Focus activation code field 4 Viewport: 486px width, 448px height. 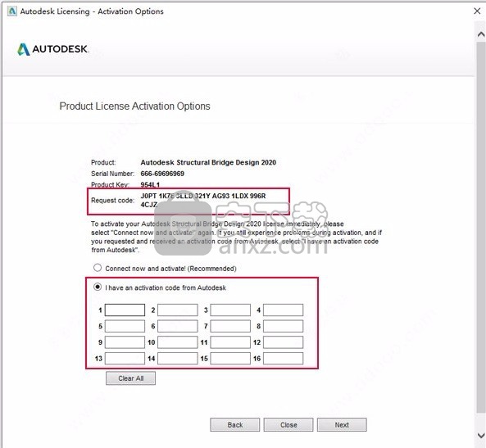284,310
